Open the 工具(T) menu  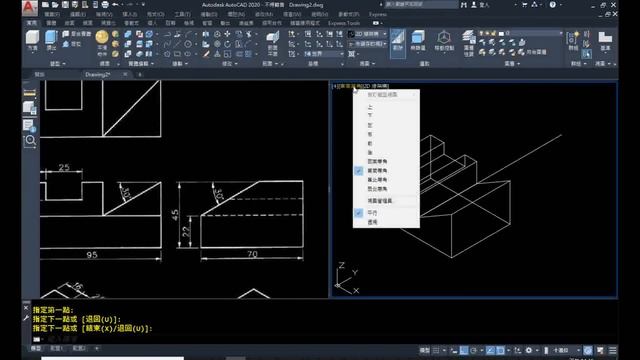(182, 14)
